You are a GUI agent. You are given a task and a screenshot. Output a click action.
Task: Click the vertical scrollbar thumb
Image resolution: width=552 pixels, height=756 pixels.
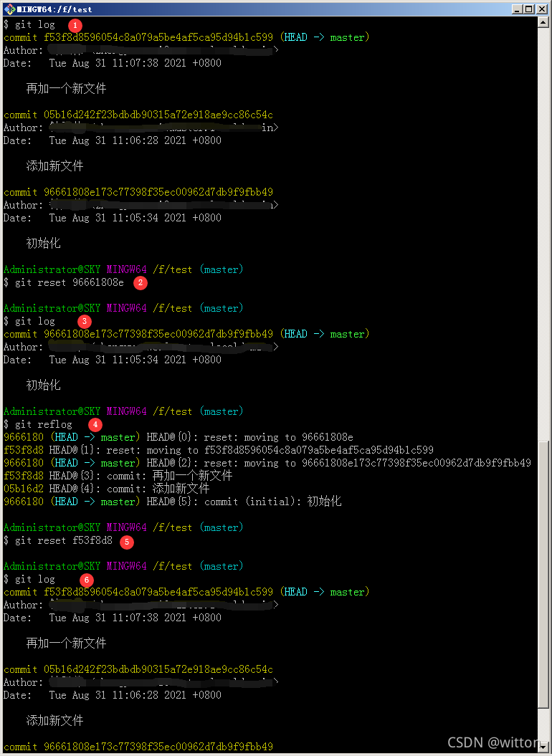(x=543, y=573)
